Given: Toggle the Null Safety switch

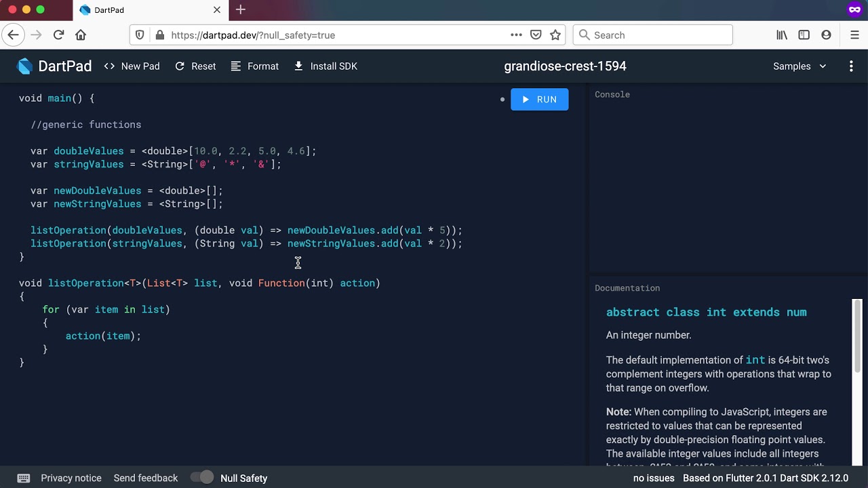Looking at the screenshot, I should 201,477.
